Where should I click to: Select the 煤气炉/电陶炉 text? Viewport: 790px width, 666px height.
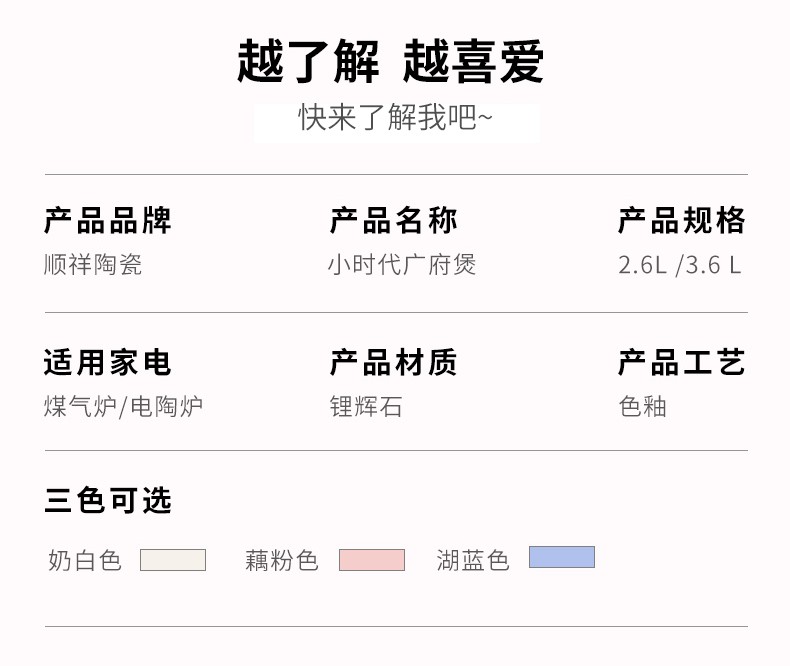(x=123, y=407)
